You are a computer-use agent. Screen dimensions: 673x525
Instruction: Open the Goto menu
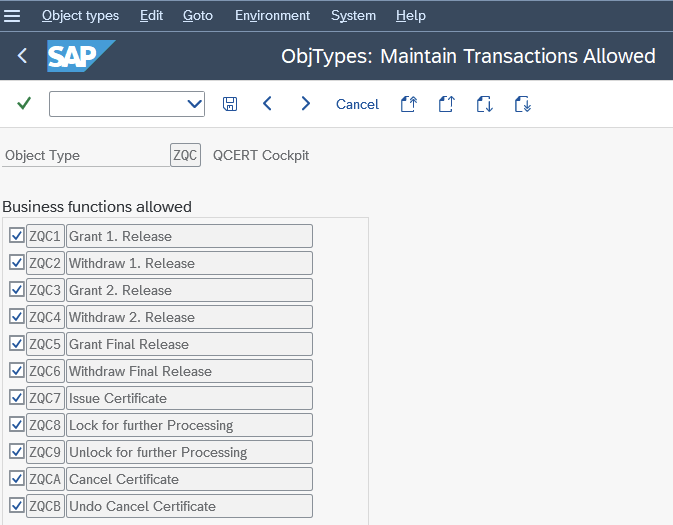point(198,16)
